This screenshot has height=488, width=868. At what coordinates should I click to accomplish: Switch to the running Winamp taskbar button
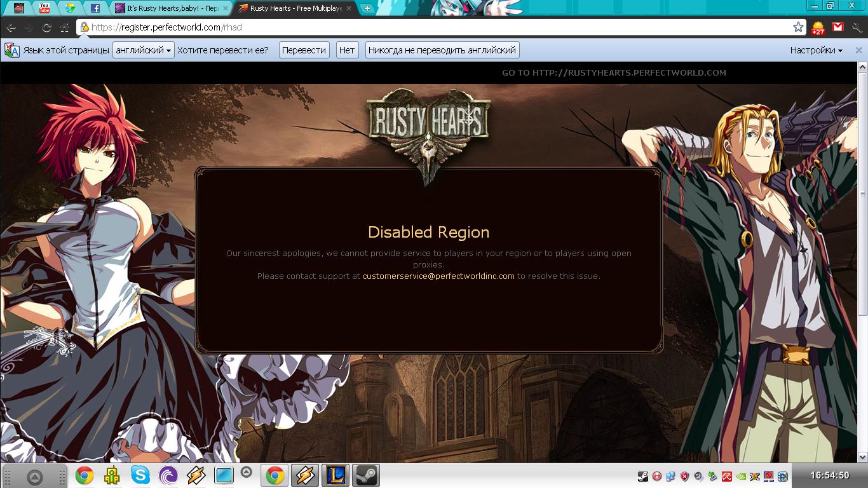[x=306, y=475]
